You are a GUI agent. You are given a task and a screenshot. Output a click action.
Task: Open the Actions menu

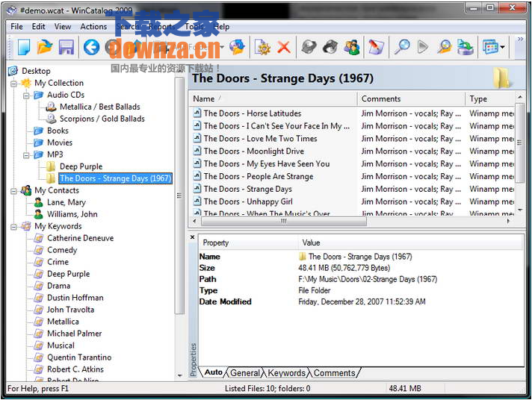[x=93, y=26]
